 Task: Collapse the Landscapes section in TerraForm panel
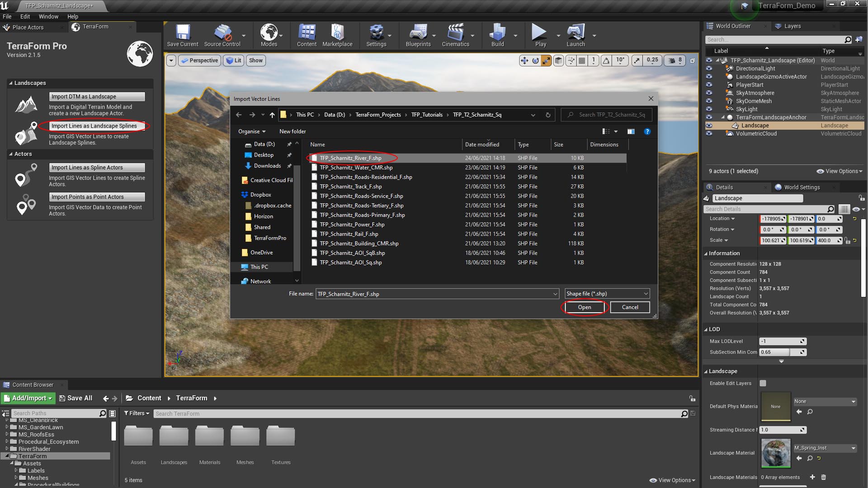pyautogui.click(x=10, y=83)
